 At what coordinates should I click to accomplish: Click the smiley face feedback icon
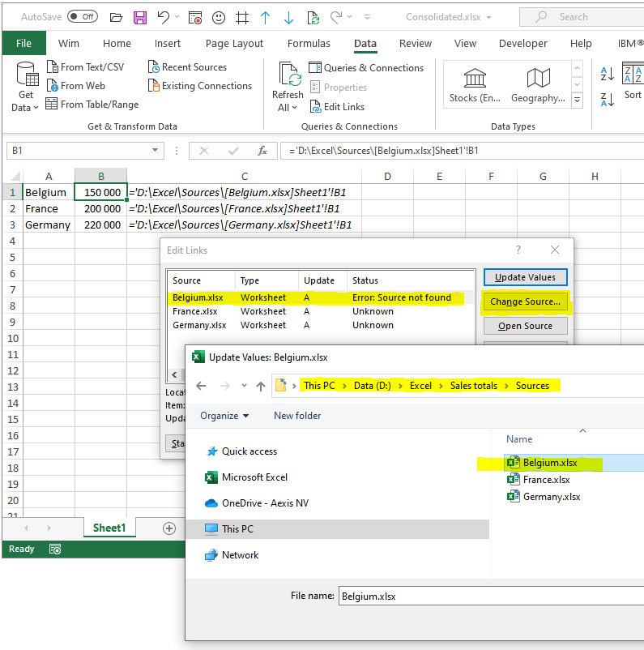coord(219,17)
